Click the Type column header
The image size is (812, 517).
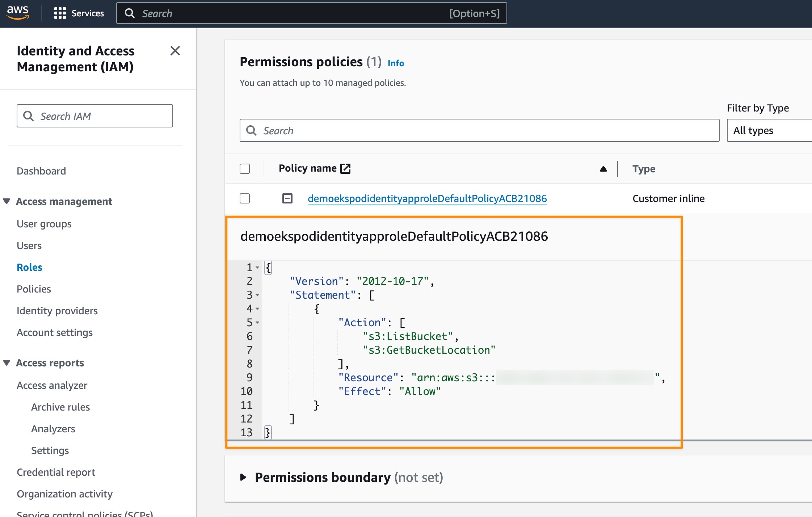644,169
